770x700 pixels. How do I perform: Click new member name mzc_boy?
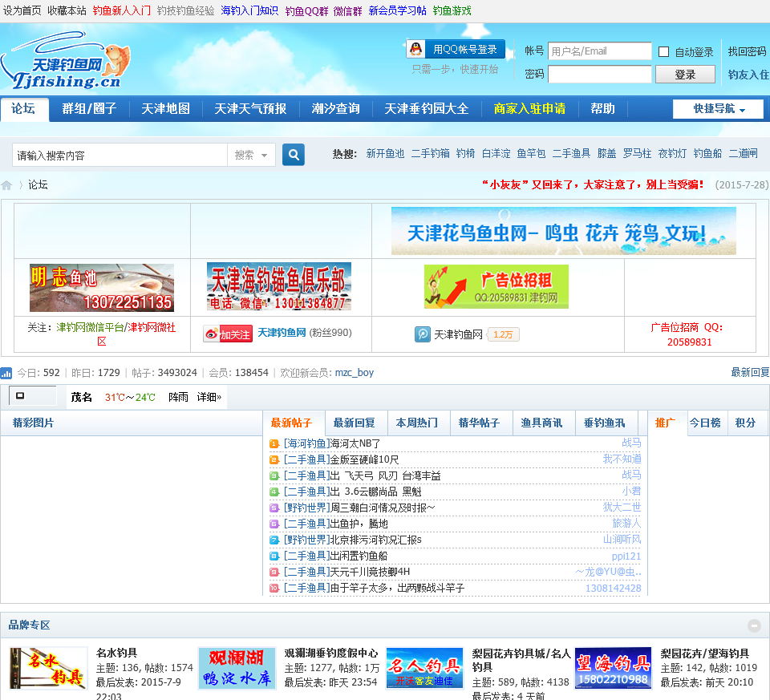coord(354,373)
